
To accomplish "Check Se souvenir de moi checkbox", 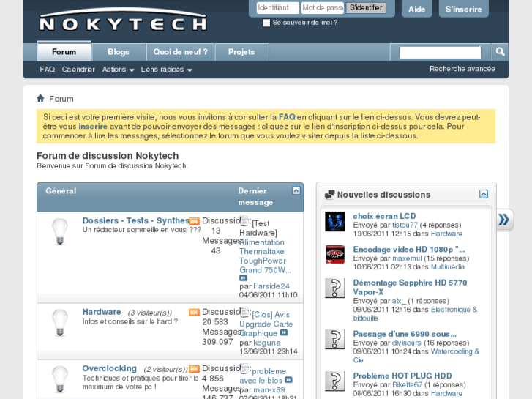I will pos(266,23).
